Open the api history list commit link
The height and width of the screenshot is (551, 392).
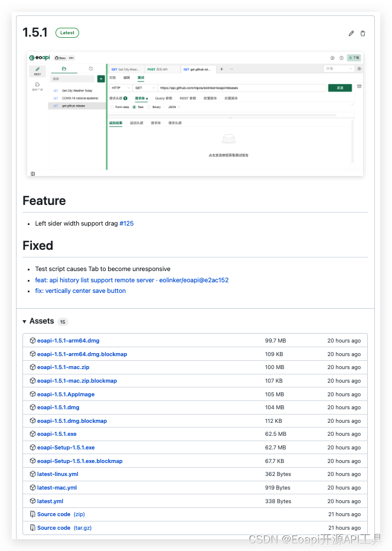tap(132, 280)
